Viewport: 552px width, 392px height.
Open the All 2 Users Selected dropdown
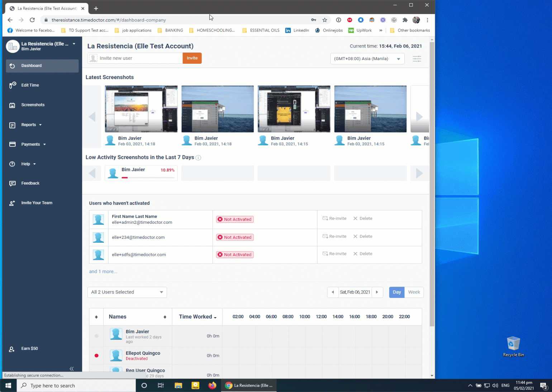[127, 292]
